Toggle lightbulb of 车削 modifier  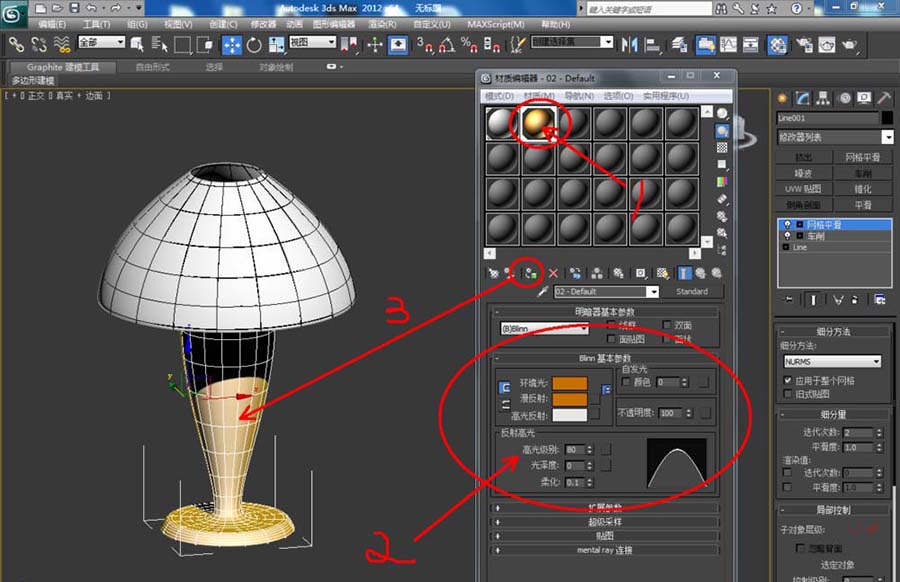788,236
